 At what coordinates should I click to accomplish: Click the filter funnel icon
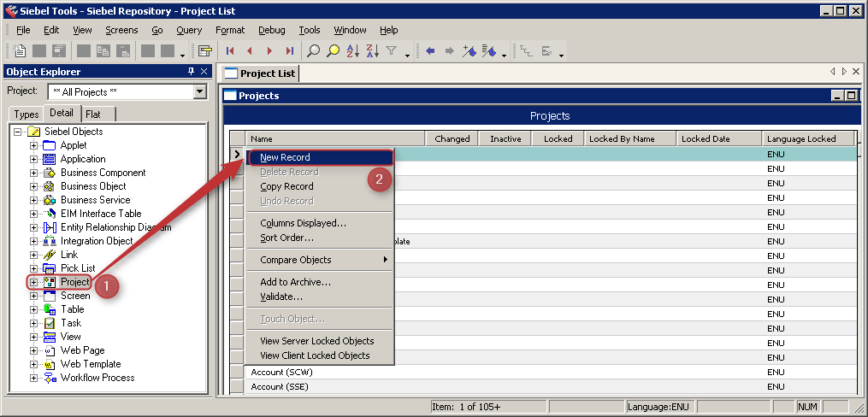(x=392, y=51)
